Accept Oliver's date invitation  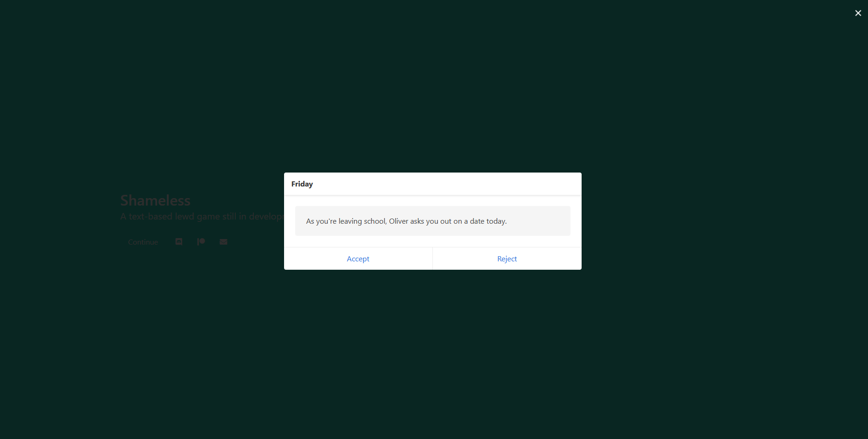pos(358,259)
